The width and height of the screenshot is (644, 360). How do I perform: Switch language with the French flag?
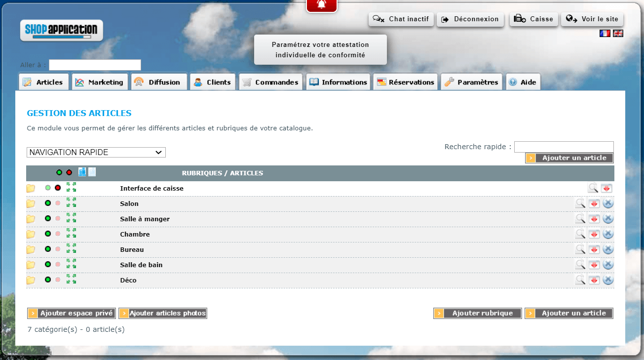coord(605,33)
